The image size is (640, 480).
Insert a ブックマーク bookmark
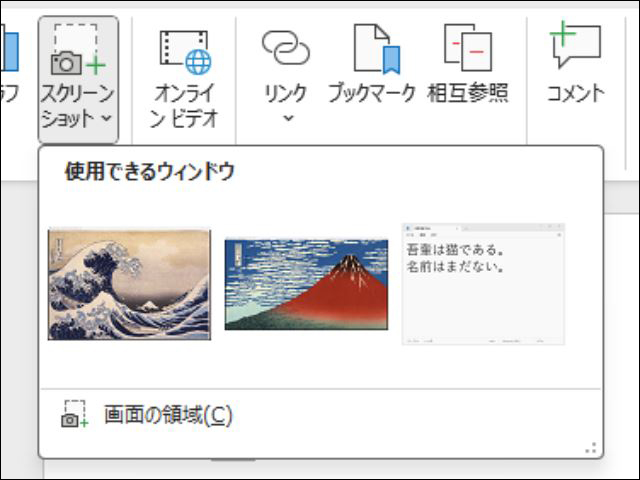(372, 63)
